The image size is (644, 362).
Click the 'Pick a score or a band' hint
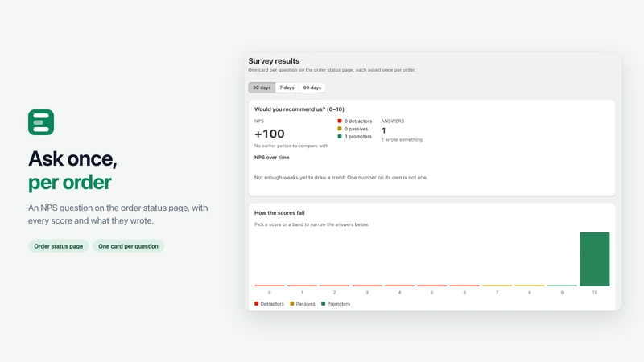[x=312, y=224]
